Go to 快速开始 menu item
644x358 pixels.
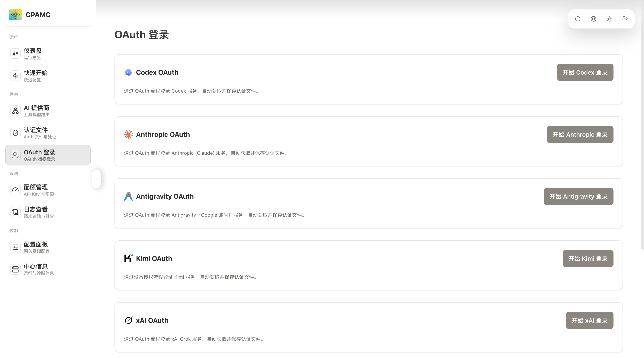pyautogui.click(x=48, y=76)
